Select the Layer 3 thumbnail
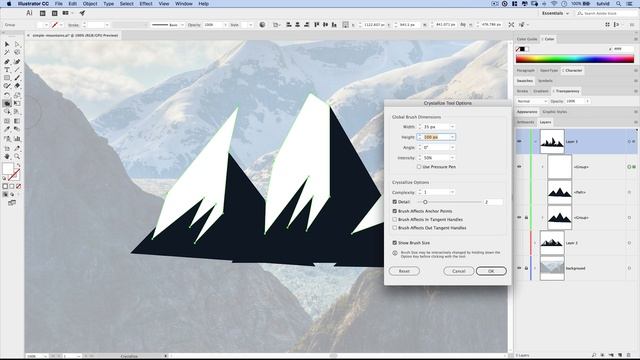This screenshot has width=640, height=360. [552, 141]
